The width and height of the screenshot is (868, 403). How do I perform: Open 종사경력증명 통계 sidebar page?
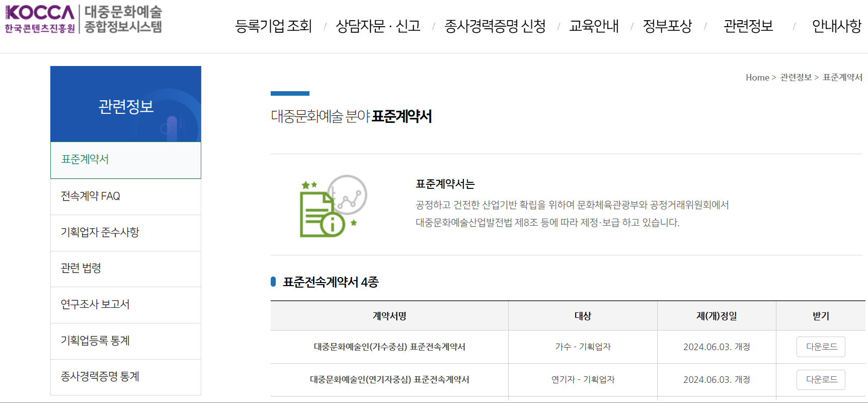[126, 377]
